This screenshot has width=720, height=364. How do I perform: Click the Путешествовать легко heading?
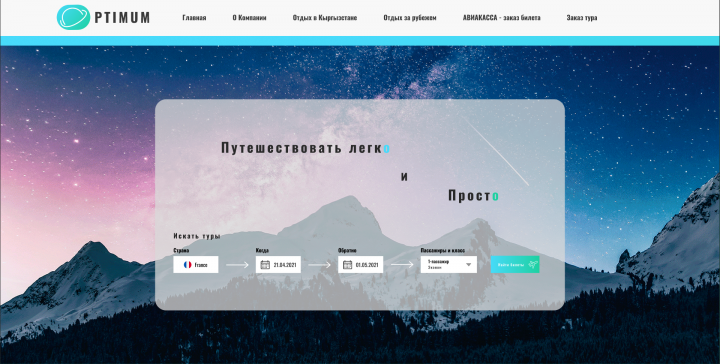(x=306, y=148)
